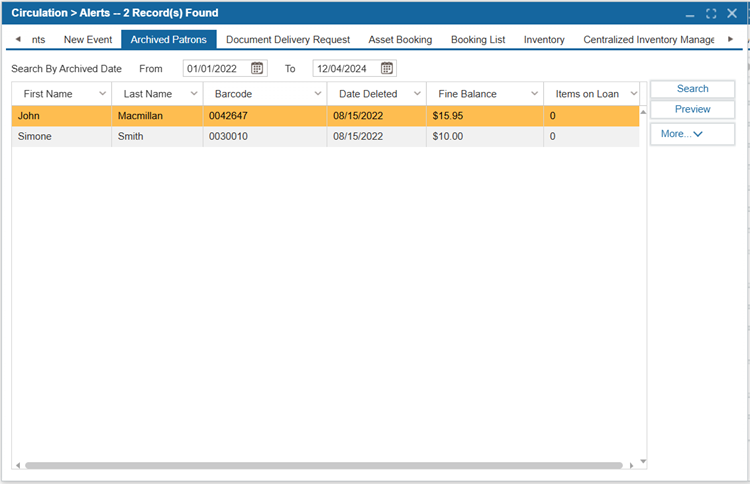The height and width of the screenshot is (484, 750).
Task: Expand the More... options menu
Action: [692, 134]
